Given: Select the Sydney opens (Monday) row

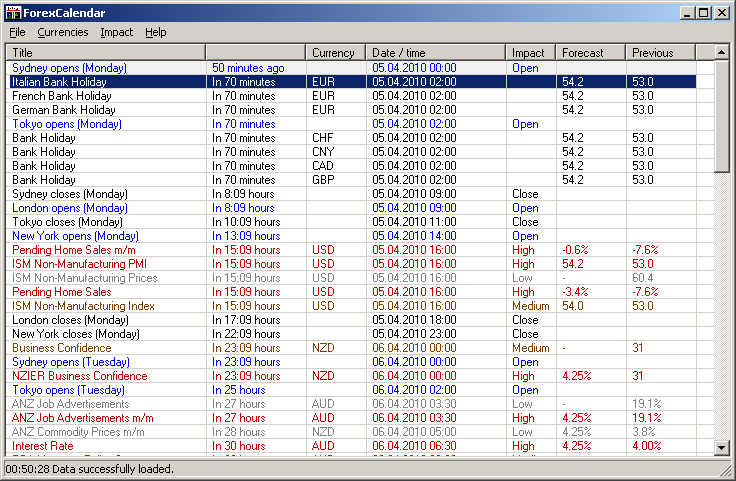Looking at the screenshot, I should (351, 68).
